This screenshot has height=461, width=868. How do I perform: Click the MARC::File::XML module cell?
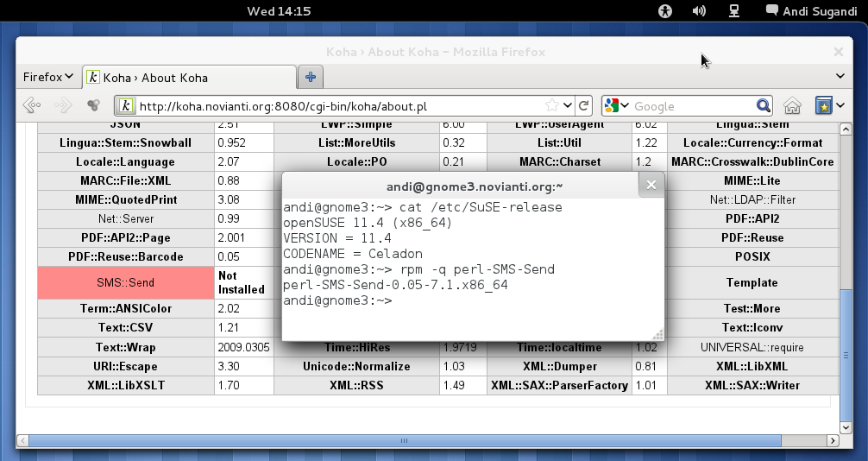[x=126, y=180]
